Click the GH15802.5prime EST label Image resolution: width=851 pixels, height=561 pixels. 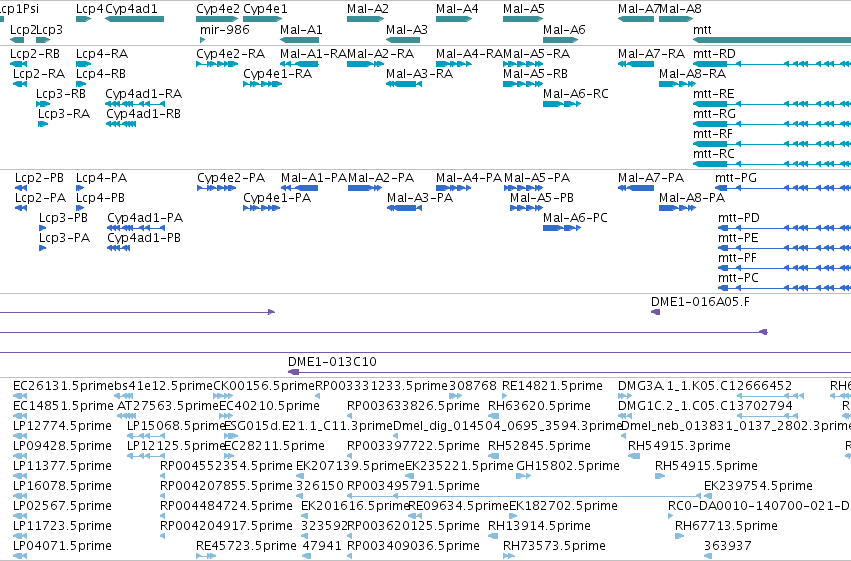click(568, 466)
